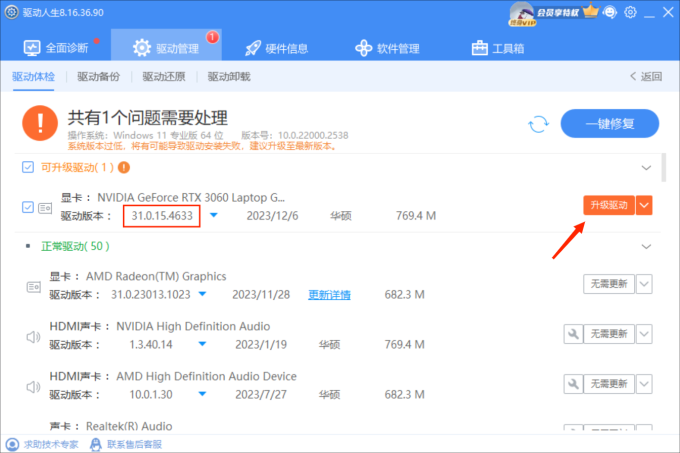Viewport: 680px width, 453px height.
Task: Open 软件管理 tab
Action: [x=387, y=48]
